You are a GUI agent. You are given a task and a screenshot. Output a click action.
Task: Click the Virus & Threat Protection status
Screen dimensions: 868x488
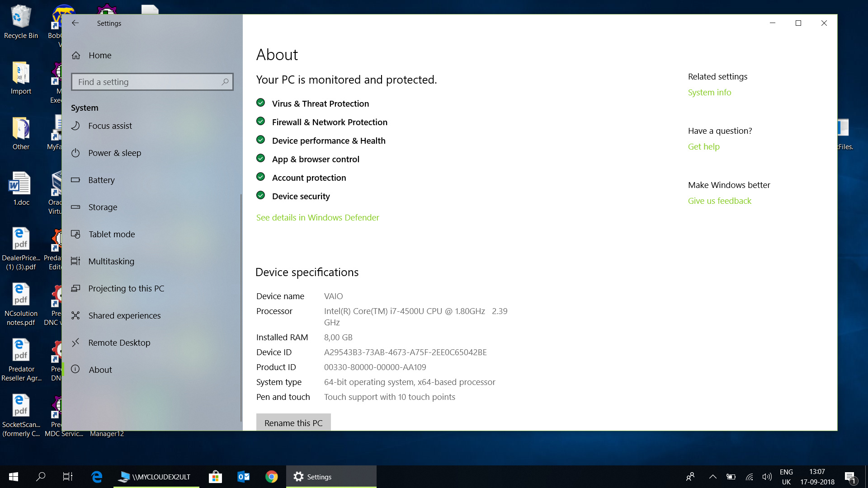pyautogui.click(x=320, y=103)
